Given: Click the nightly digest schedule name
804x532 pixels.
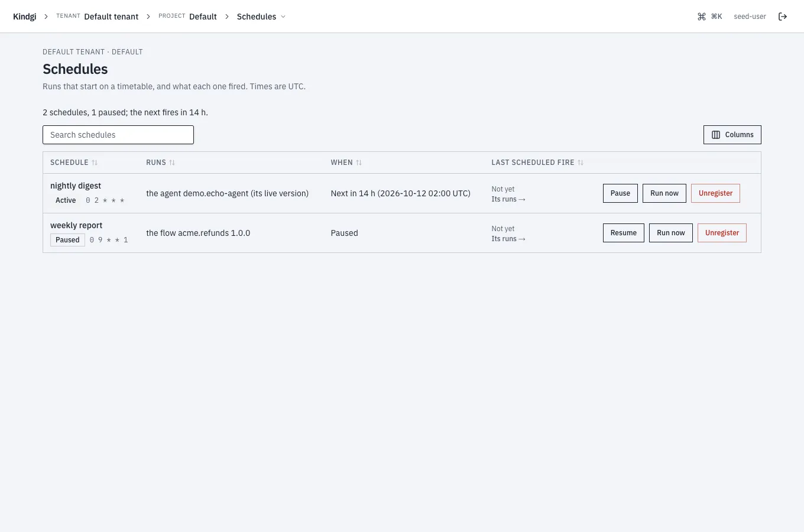Looking at the screenshot, I should pyautogui.click(x=76, y=186).
